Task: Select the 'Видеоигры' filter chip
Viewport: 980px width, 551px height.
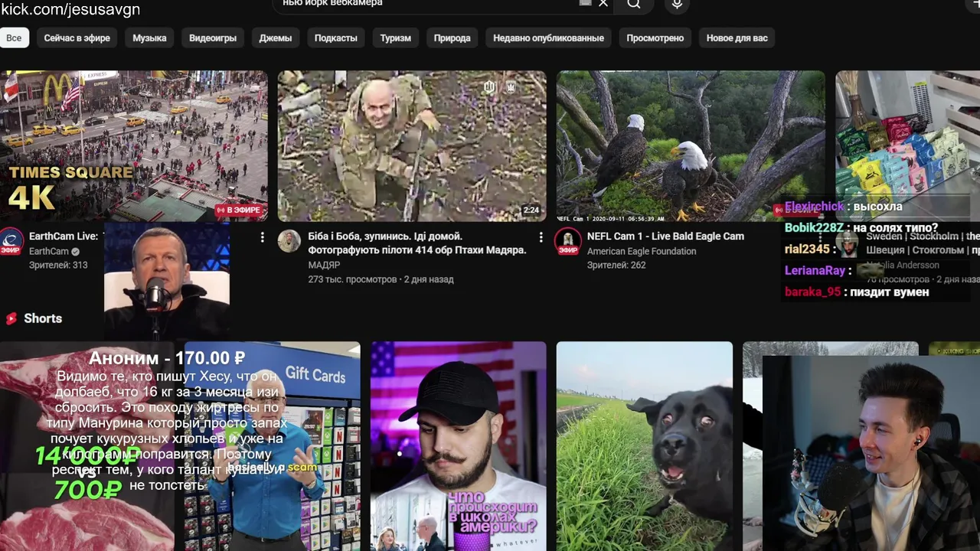Action: pos(213,38)
